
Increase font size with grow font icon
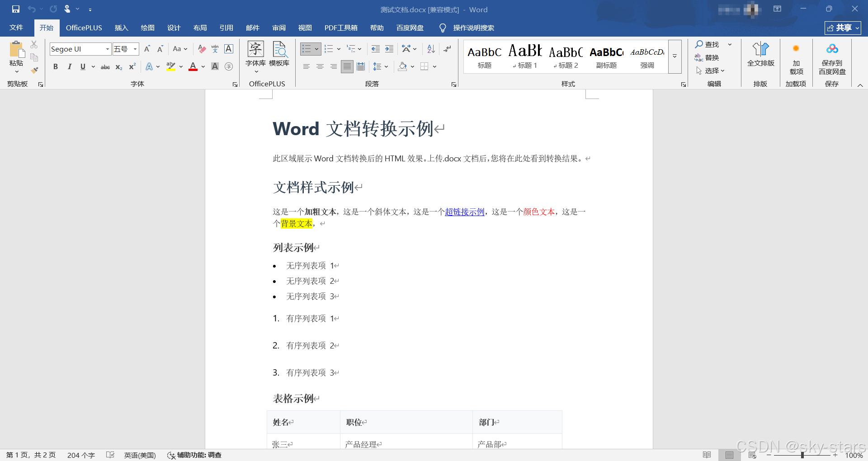147,49
